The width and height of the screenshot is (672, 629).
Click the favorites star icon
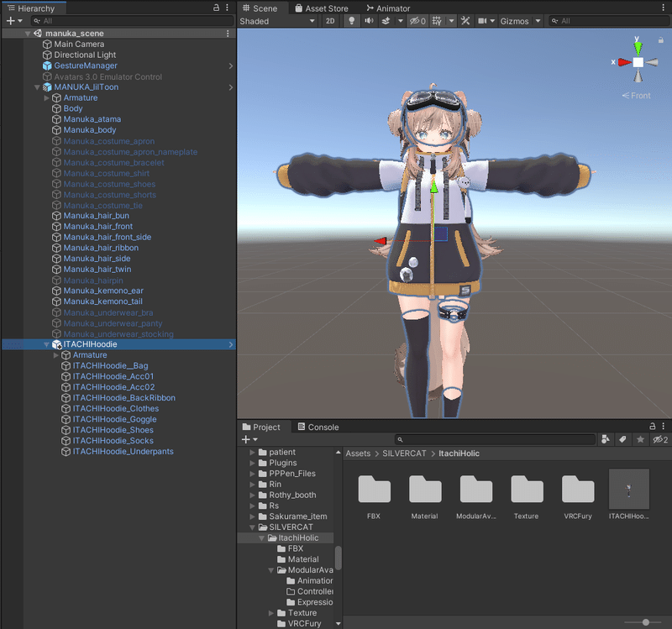(640, 439)
